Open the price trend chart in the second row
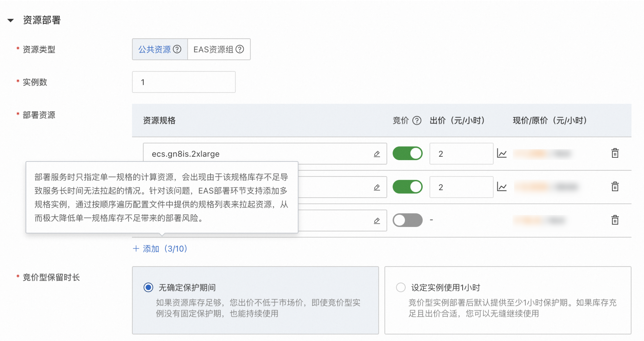644x341 pixels. 502,187
